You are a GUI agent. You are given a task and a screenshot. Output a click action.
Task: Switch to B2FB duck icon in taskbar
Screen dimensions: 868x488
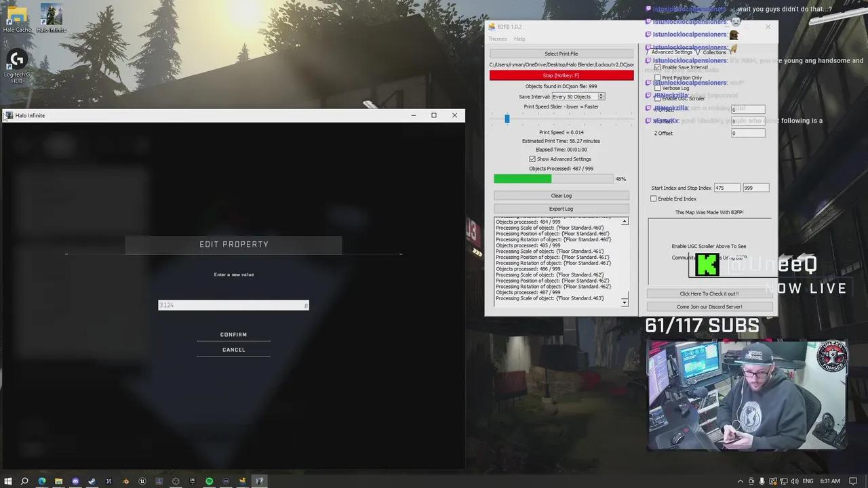243,481
